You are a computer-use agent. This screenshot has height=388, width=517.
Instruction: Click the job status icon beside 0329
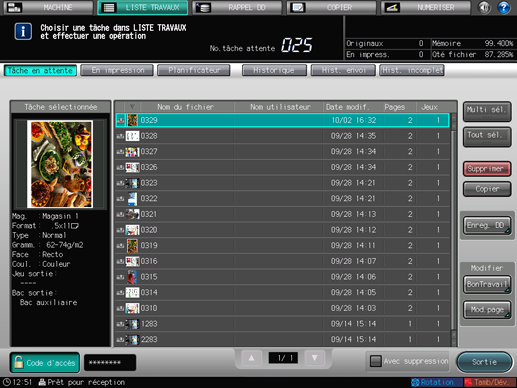pos(120,120)
